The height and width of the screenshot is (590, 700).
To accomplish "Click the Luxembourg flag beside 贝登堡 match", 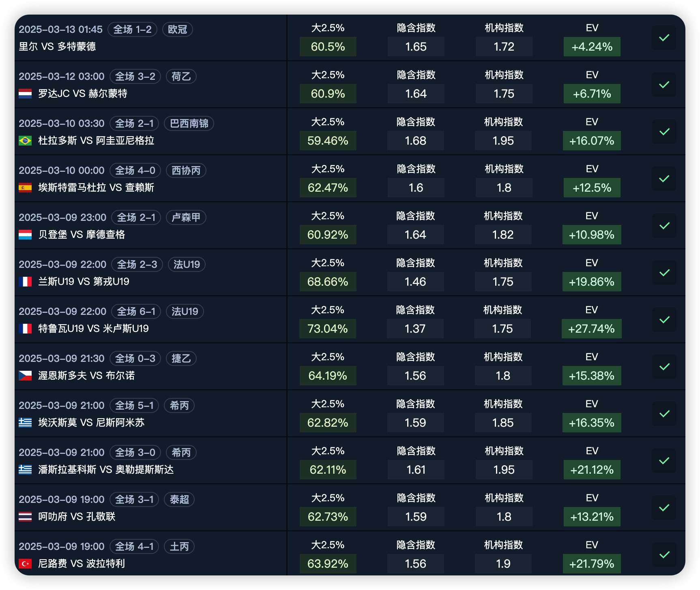I will click(25, 235).
